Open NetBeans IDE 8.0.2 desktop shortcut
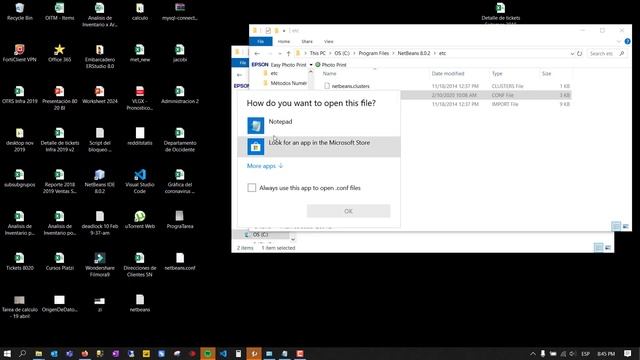The width and height of the screenshot is (640, 360). point(100,181)
